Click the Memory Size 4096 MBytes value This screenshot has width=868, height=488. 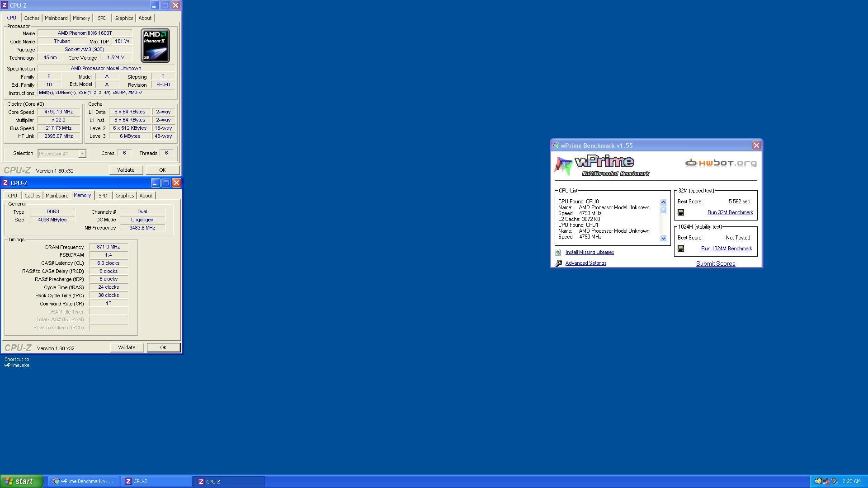(52, 220)
